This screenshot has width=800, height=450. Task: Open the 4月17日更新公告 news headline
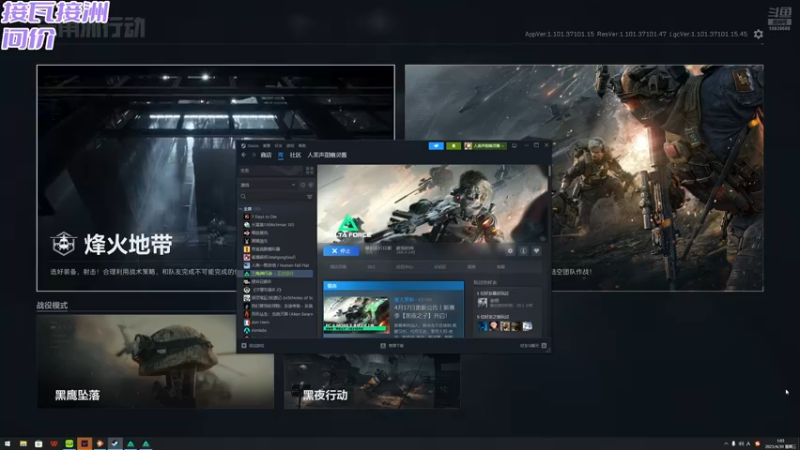[424, 312]
